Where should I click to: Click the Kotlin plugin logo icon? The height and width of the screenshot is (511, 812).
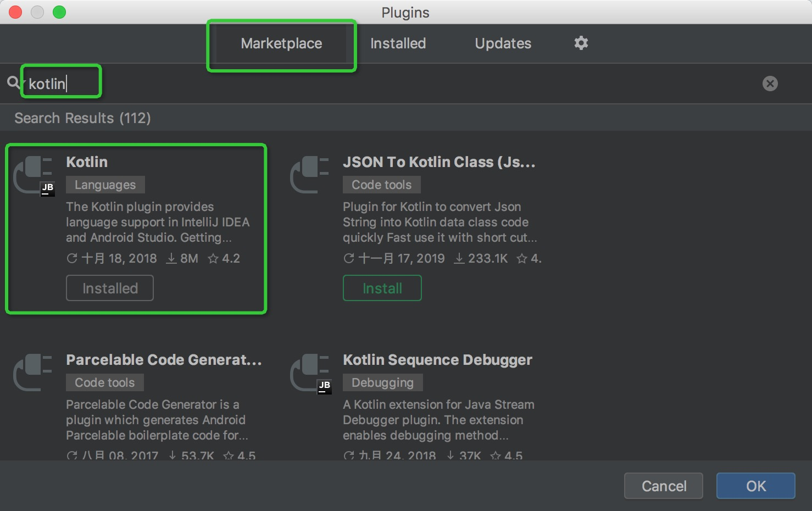click(33, 175)
